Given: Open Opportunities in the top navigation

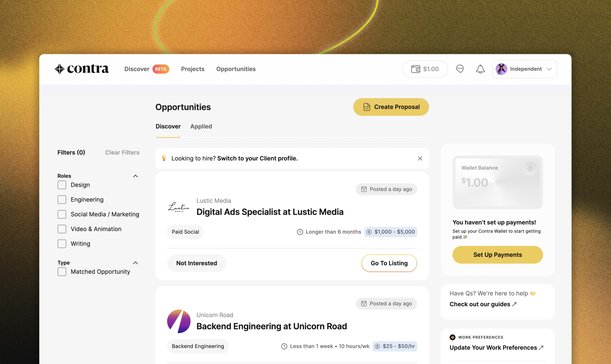Looking at the screenshot, I should click(236, 69).
